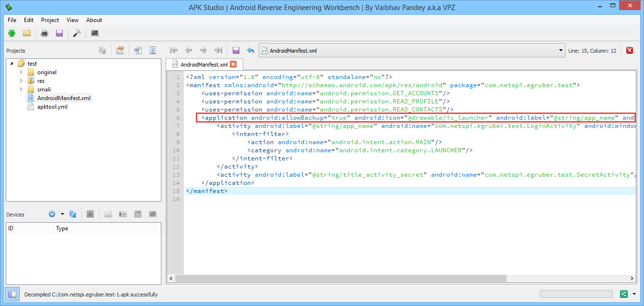Click the closing </manifest> tag on line 15

207,191
